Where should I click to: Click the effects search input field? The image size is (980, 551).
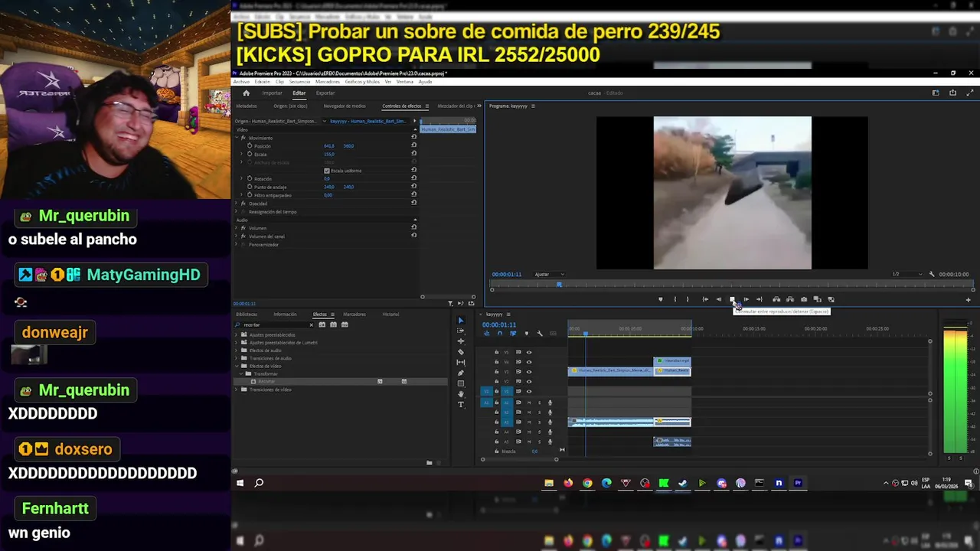pyautogui.click(x=275, y=324)
